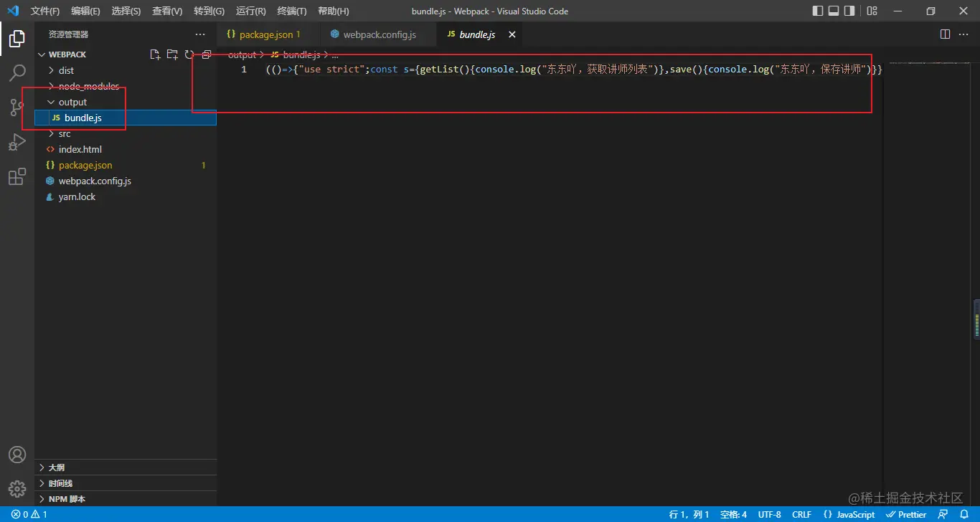Image resolution: width=980 pixels, height=522 pixels.
Task: Open the Manage gear settings icon
Action: [x=17, y=489]
